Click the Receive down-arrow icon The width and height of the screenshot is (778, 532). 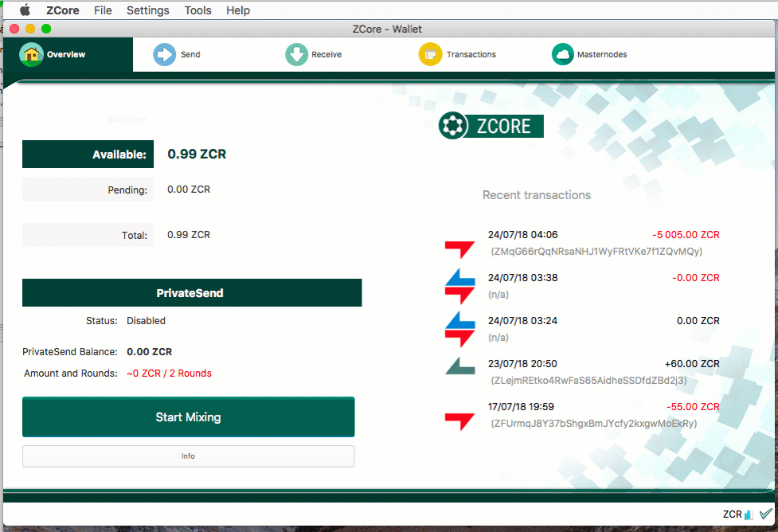(x=297, y=54)
